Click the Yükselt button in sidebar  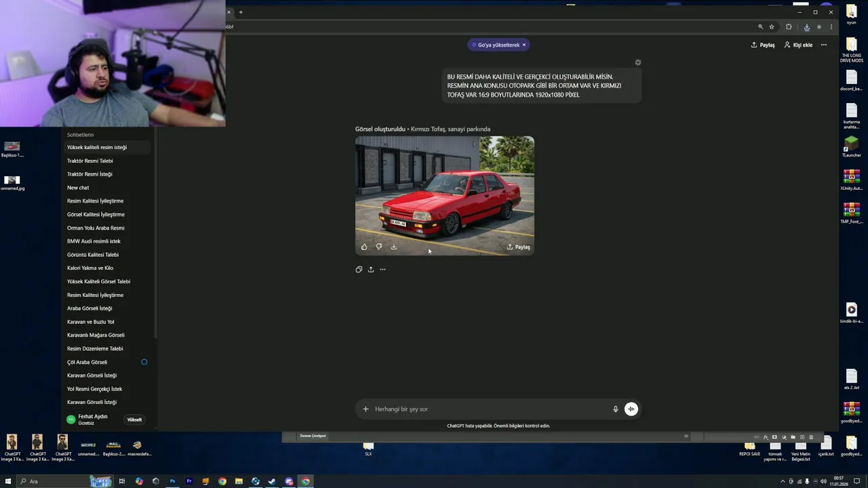click(134, 420)
